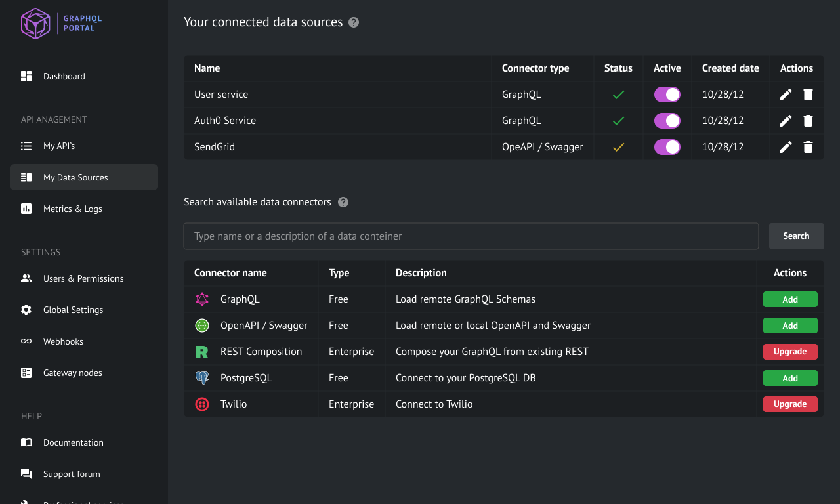Go to My API's page
The width and height of the screenshot is (840, 504).
coord(84,146)
